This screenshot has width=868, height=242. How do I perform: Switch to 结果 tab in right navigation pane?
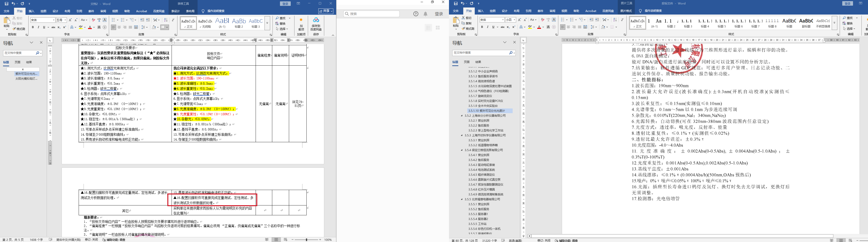478,62
